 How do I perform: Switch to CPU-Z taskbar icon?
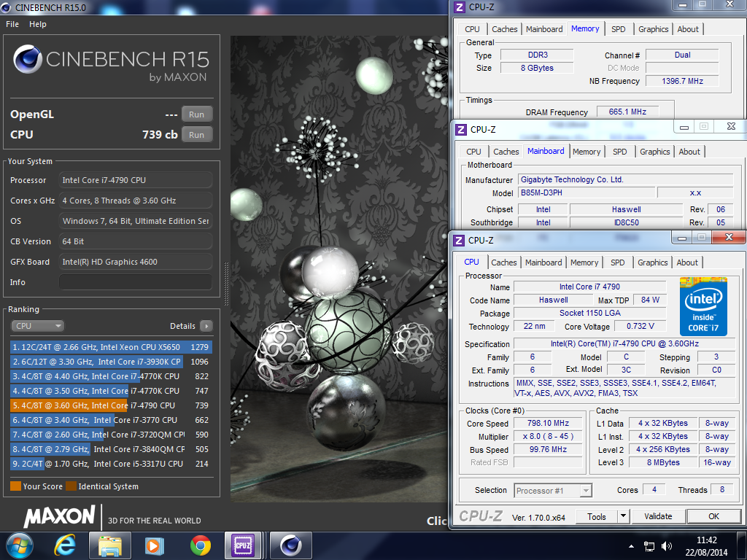click(243, 545)
